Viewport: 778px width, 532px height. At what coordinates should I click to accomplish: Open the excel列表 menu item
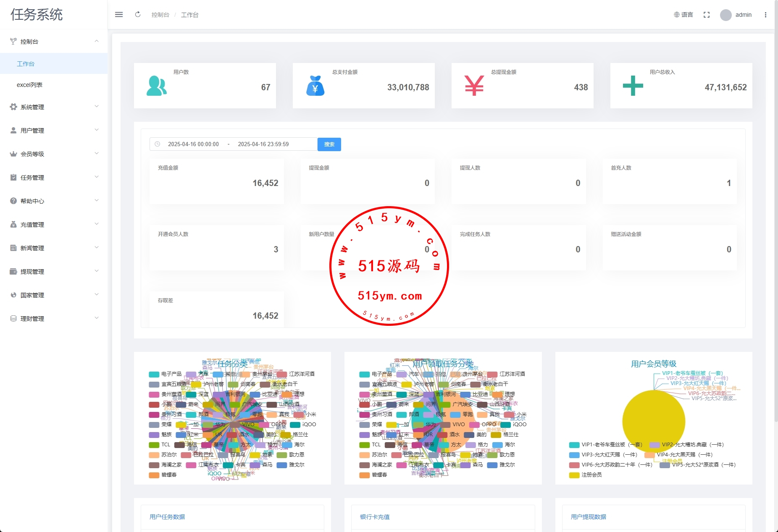click(x=29, y=85)
